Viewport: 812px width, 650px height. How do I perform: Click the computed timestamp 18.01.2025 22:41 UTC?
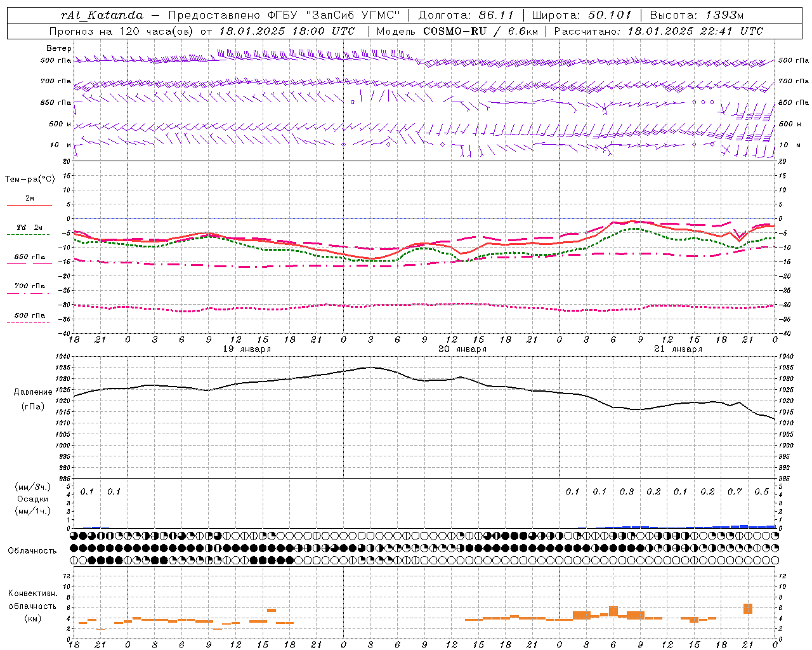tap(695, 31)
